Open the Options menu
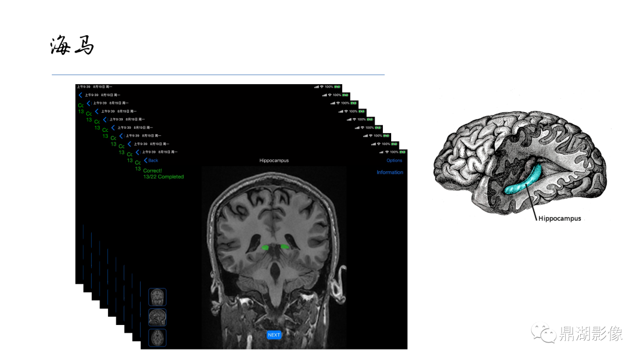Image resolution: width=644 pixels, height=362 pixels. click(394, 160)
